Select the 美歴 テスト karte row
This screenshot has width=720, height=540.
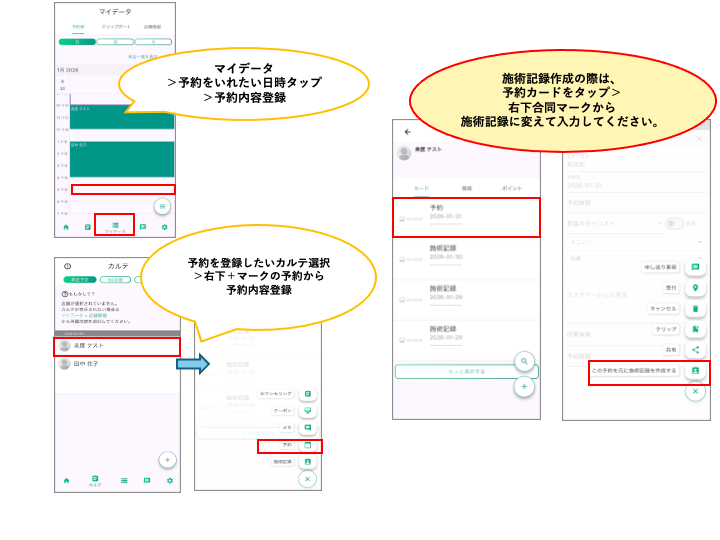click(x=117, y=346)
